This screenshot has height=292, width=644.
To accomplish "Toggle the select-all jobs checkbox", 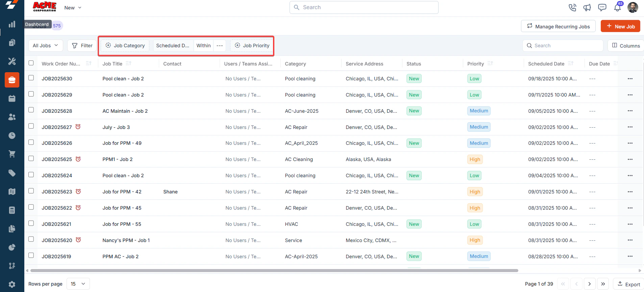I will click(x=31, y=63).
